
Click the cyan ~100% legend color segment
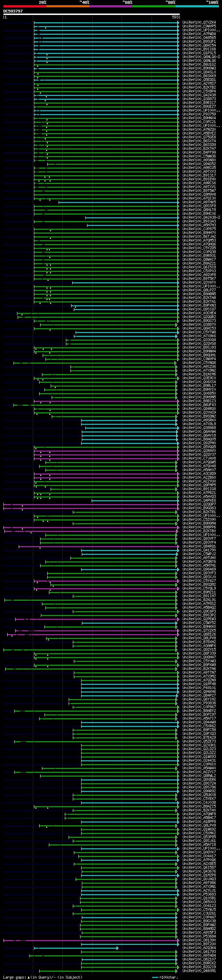(197, 6)
